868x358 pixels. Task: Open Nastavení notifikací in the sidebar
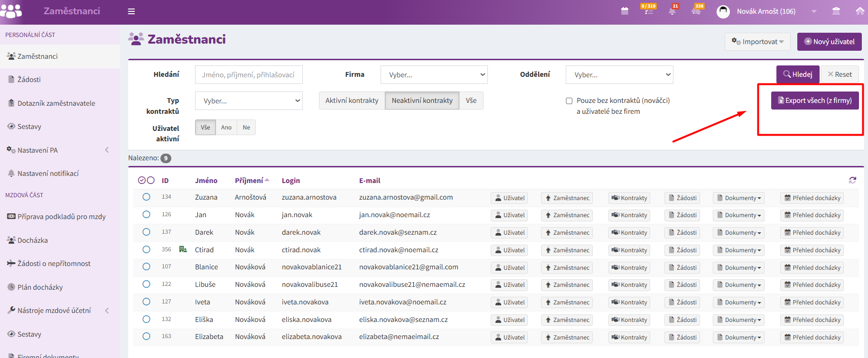[x=60, y=174]
